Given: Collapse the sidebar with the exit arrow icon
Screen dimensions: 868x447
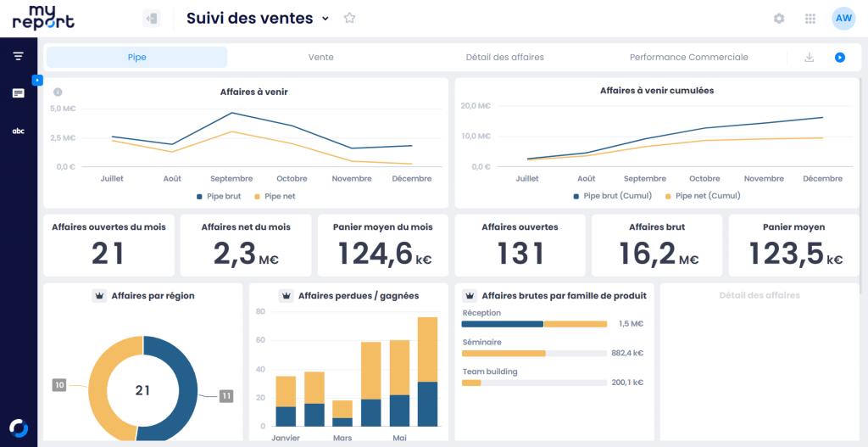Looking at the screenshot, I should pyautogui.click(x=152, y=19).
